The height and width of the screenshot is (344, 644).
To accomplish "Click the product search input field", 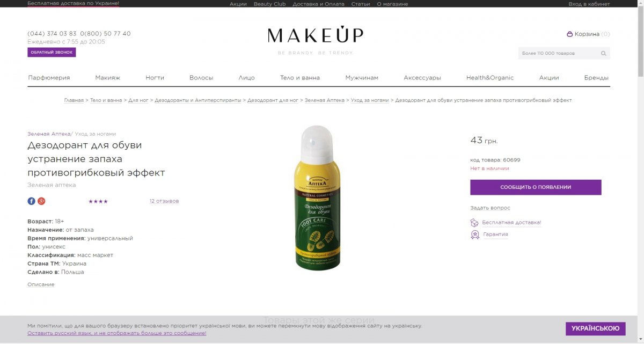I will click(558, 53).
